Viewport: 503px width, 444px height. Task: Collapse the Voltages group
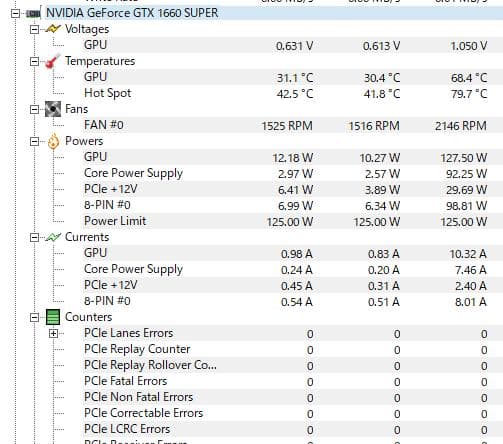[34, 29]
